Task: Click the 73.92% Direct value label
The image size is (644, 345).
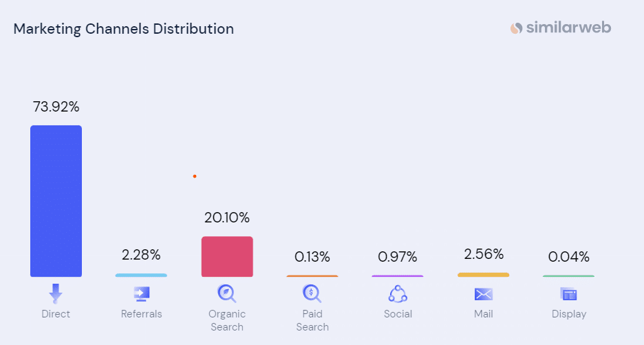Action: click(x=56, y=107)
